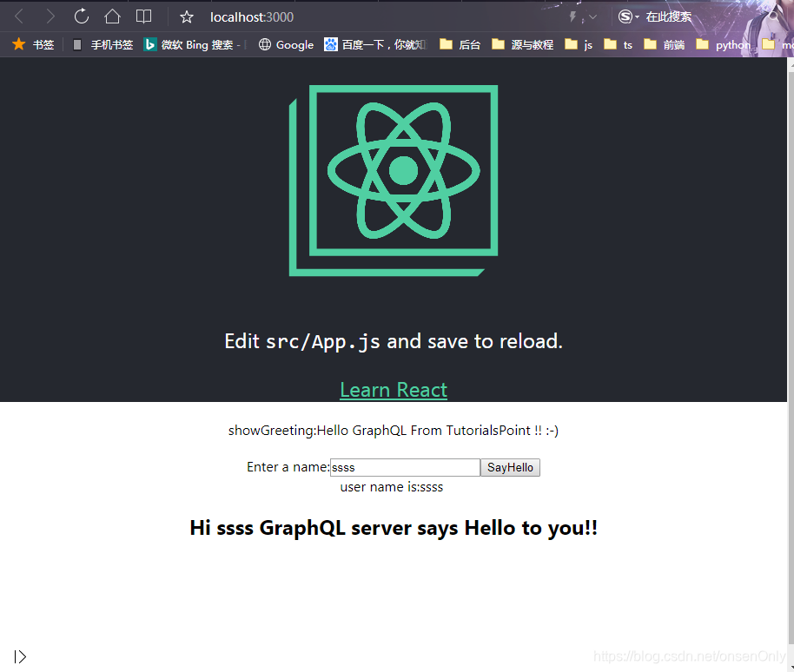794x672 pixels.
Task: Click the lightning speed mode icon
Action: coord(572,17)
